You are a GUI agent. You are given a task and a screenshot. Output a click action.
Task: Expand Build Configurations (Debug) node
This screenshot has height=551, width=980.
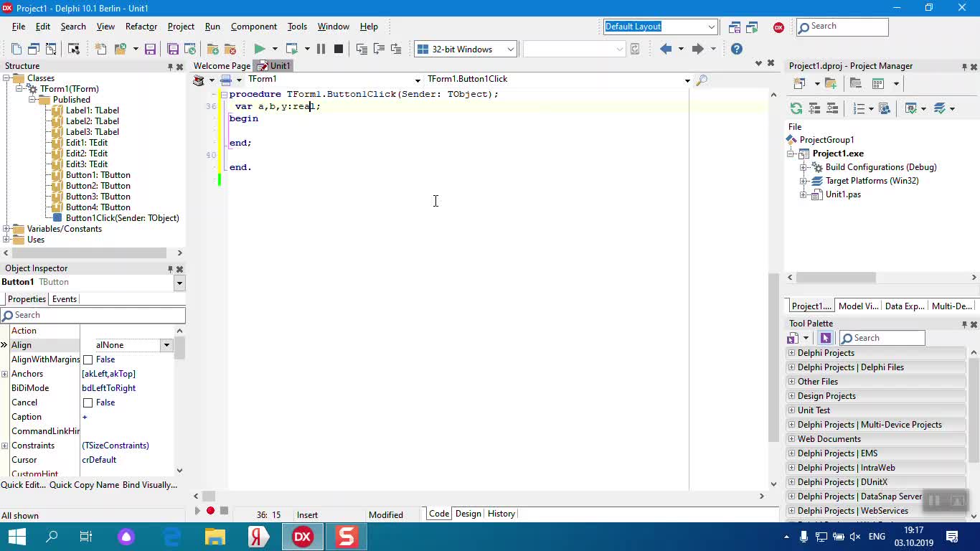[x=804, y=167]
